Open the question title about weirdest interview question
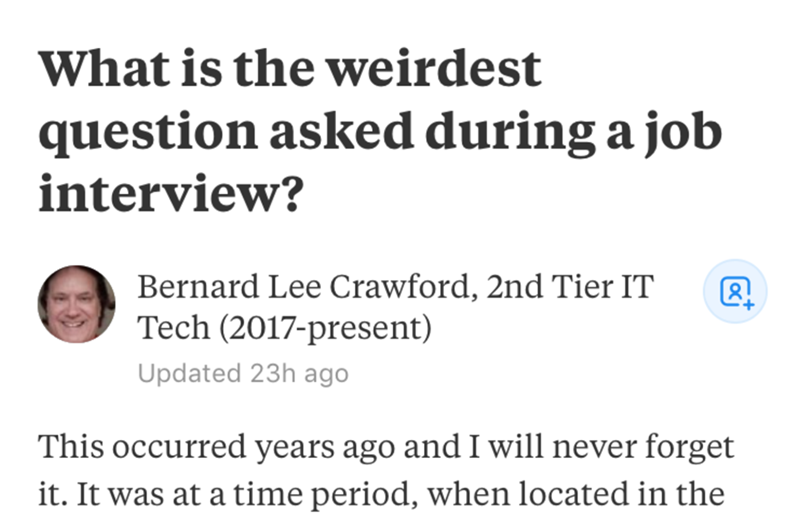 pyautogui.click(x=378, y=129)
